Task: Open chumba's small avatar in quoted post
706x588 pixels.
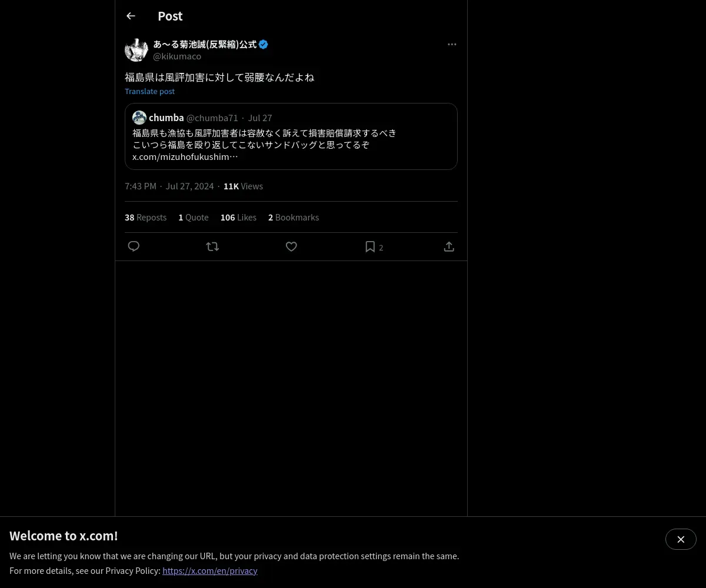Action: coord(139,118)
